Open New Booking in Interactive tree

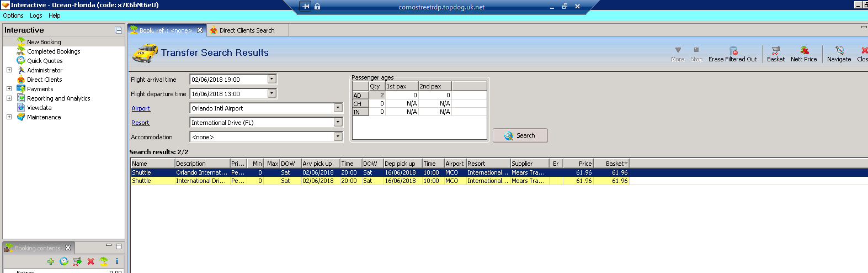[x=44, y=42]
